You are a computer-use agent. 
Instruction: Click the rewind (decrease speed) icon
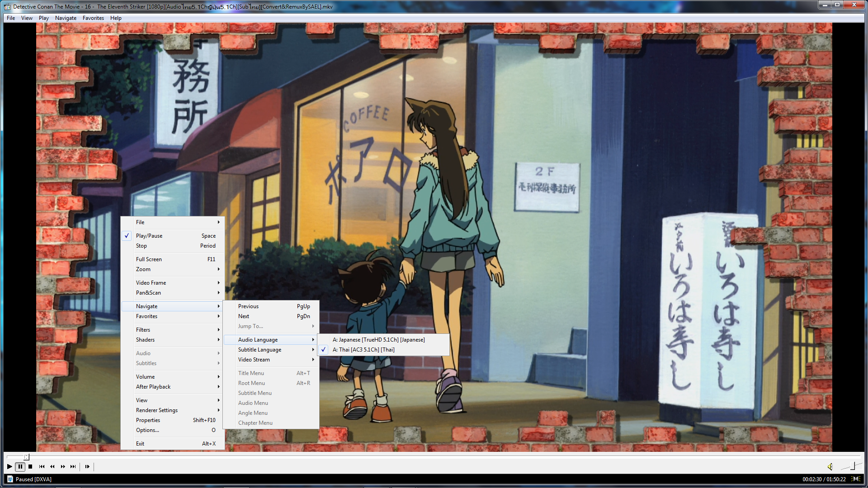tap(52, 466)
